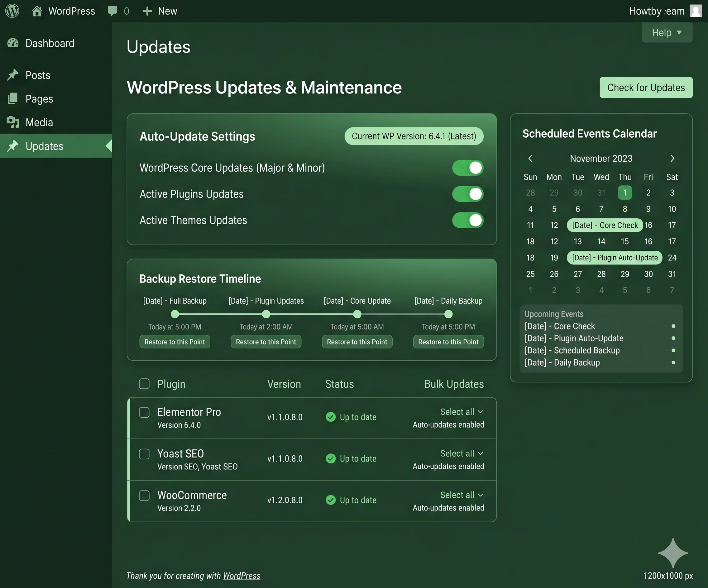Click the home icon beside WordPress site name

coord(37,11)
